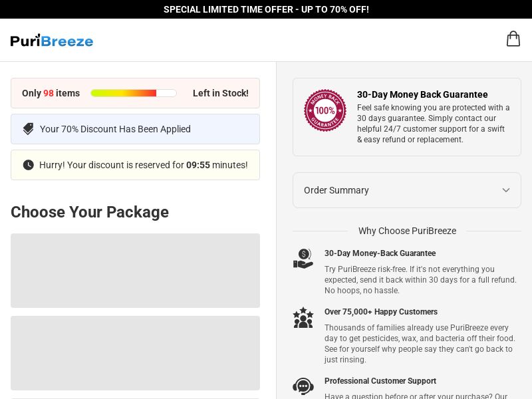The width and height of the screenshot is (532, 399).
Task: Click the Over 75,000+ Happy Customers heading
Action: (x=380, y=312)
